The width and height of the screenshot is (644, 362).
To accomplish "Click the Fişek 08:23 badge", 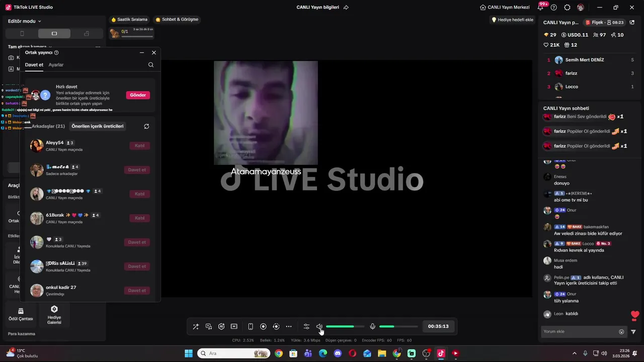I will [604, 23].
